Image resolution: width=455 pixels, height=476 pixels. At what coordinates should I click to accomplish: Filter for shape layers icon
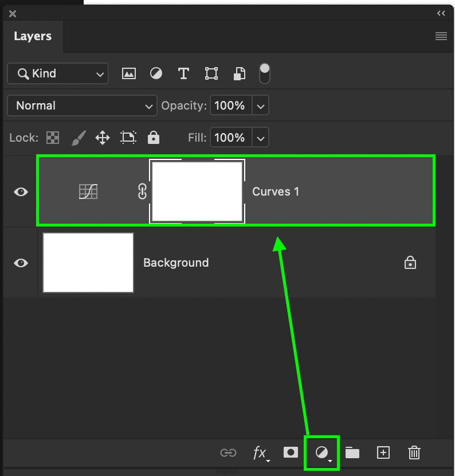coord(211,73)
